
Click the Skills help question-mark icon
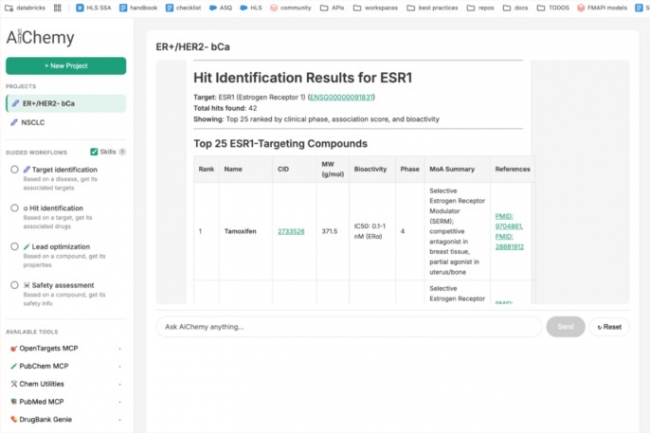coord(122,152)
